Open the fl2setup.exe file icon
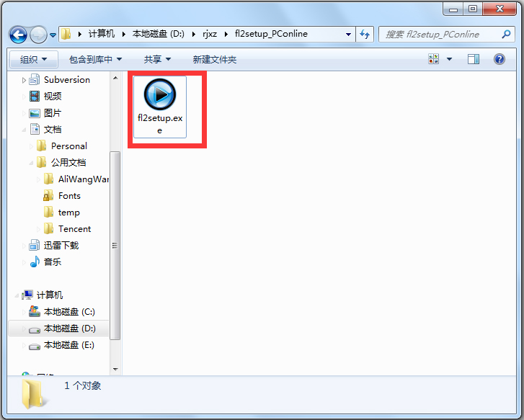 pyautogui.click(x=160, y=94)
